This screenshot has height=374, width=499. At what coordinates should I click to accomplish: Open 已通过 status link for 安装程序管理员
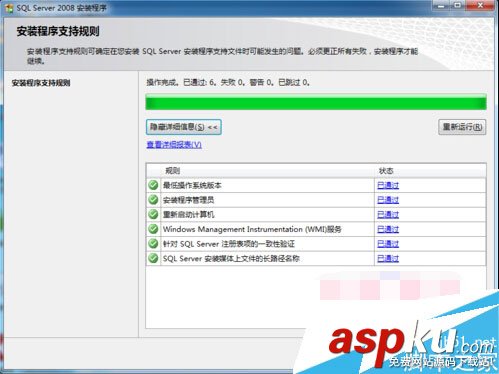(x=388, y=200)
